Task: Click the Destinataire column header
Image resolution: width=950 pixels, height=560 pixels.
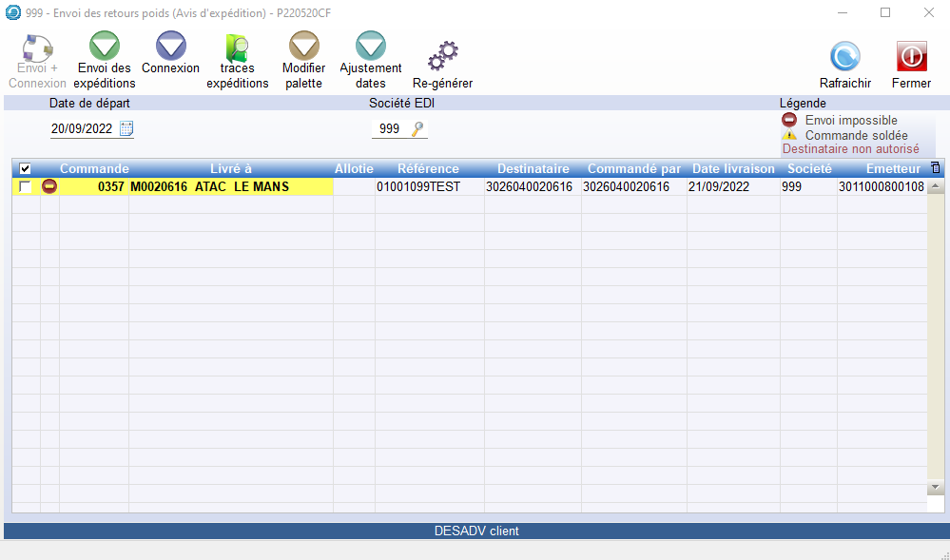Action: [x=533, y=169]
